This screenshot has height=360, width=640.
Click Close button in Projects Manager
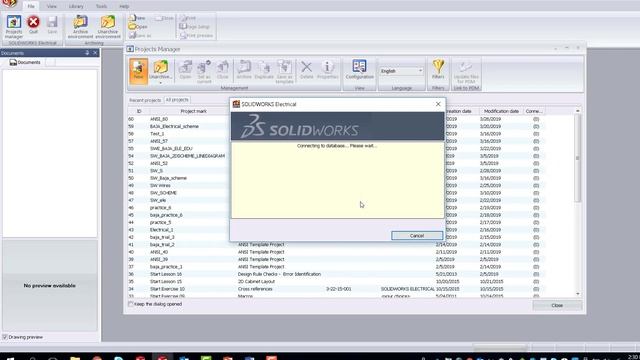(557, 305)
